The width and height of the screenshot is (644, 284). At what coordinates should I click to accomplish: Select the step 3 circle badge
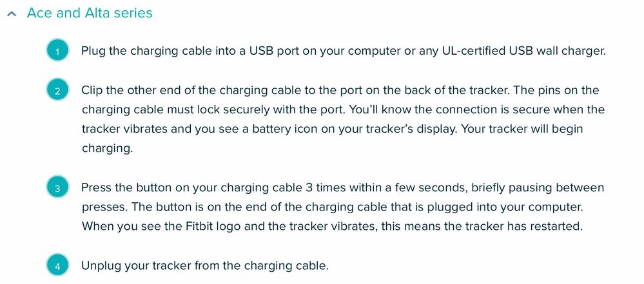tap(57, 188)
